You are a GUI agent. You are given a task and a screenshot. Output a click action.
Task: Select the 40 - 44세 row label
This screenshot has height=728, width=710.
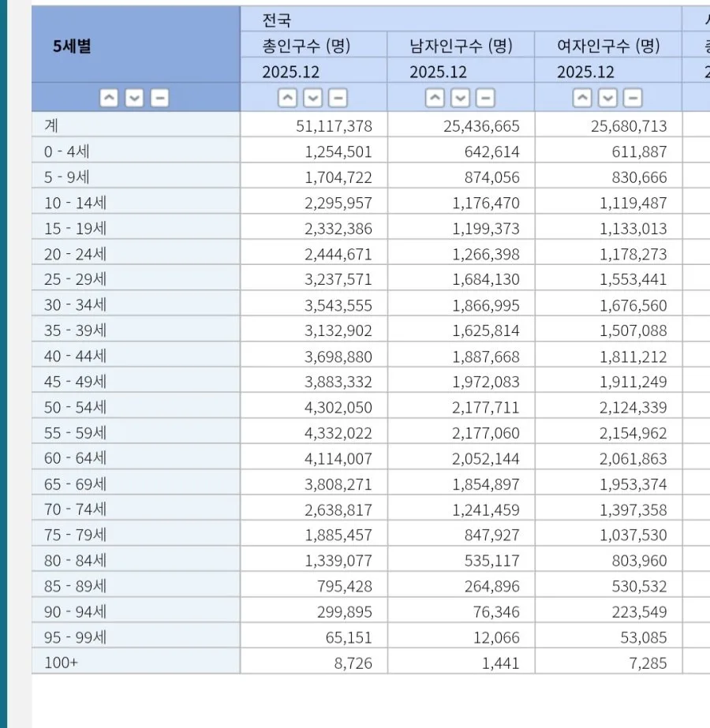coord(136,355)
